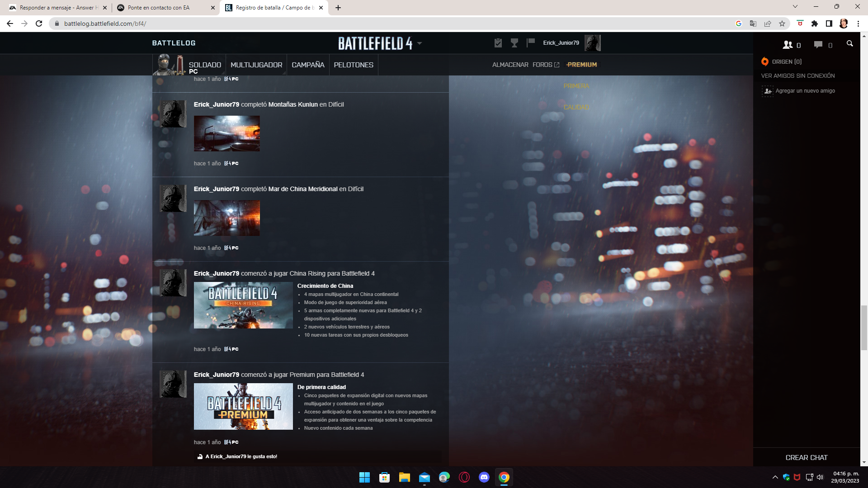Viewport: 868px width, 488px height.
Task: Go back to the previous page
Action: (x=10, y=23)
